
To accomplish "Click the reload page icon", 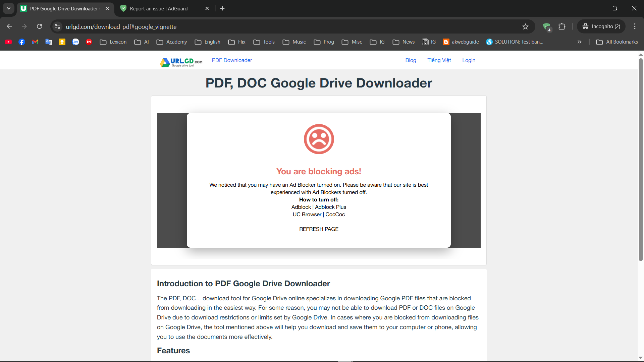I will click(x=40, y=26).
